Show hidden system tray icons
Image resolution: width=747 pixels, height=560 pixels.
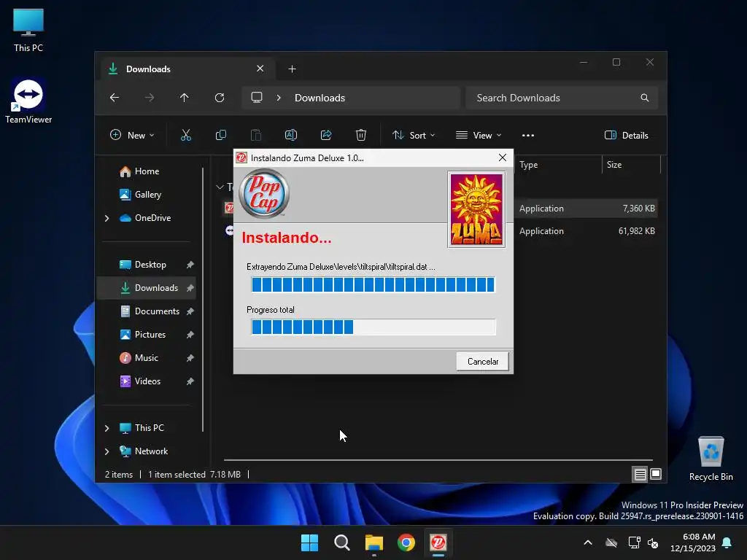point(588,542)
